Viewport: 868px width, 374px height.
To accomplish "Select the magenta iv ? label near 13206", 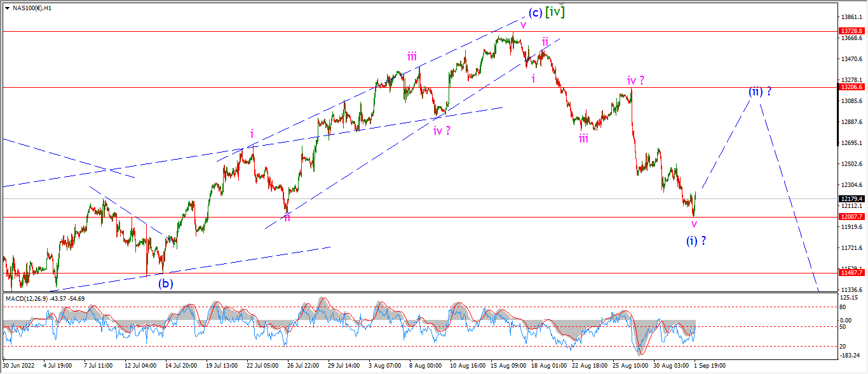I will click(x=636, y=81).
